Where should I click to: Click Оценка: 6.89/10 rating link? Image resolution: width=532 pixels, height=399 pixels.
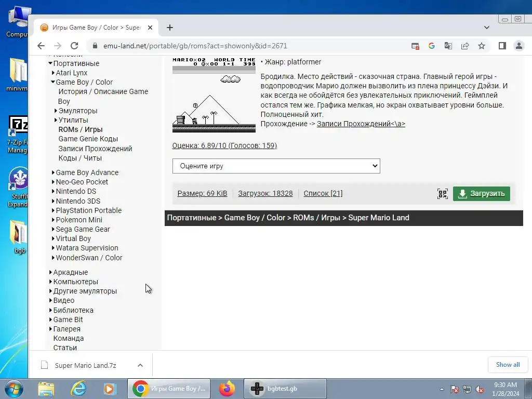click(x=224, y=145)
